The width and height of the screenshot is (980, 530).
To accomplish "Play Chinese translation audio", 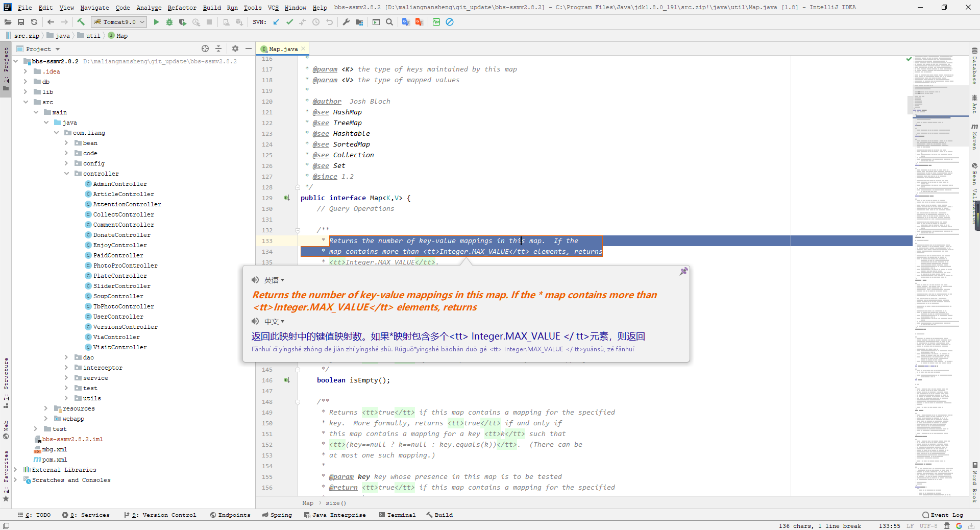I will (255, 321).
